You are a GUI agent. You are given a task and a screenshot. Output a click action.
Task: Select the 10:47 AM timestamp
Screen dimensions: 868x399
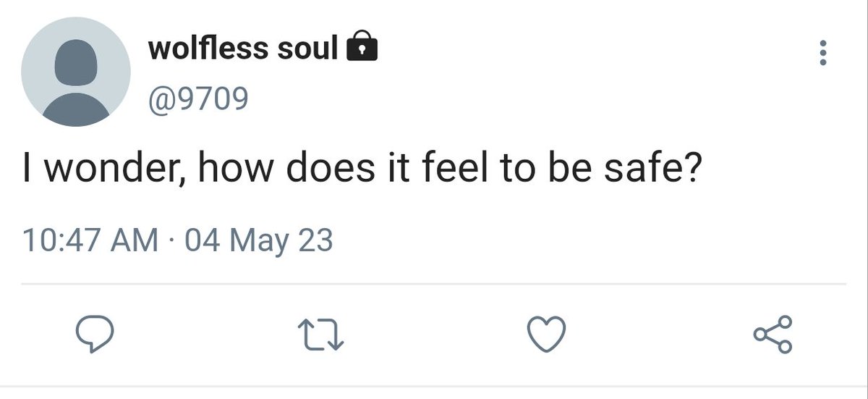pyautogui.click(x=91, y=239)
